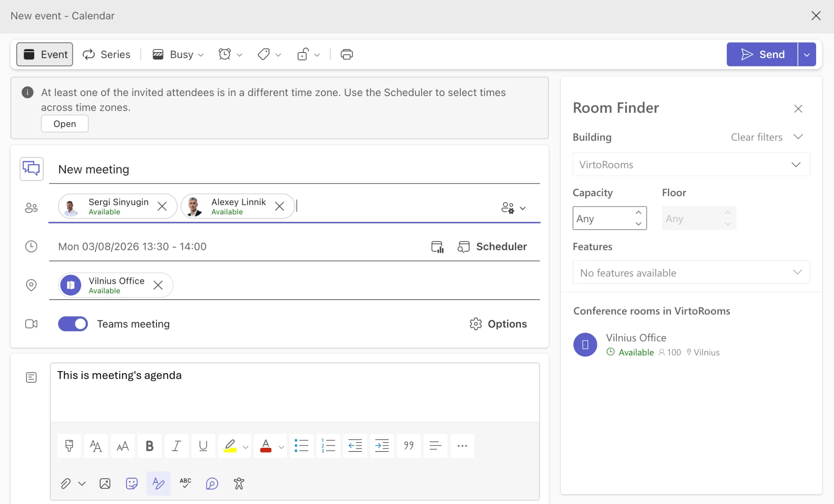The height and width of the screenshot is (504, 834).
Task: Click the chat loop icon in editor toolbar
Action: coord(212,483)
